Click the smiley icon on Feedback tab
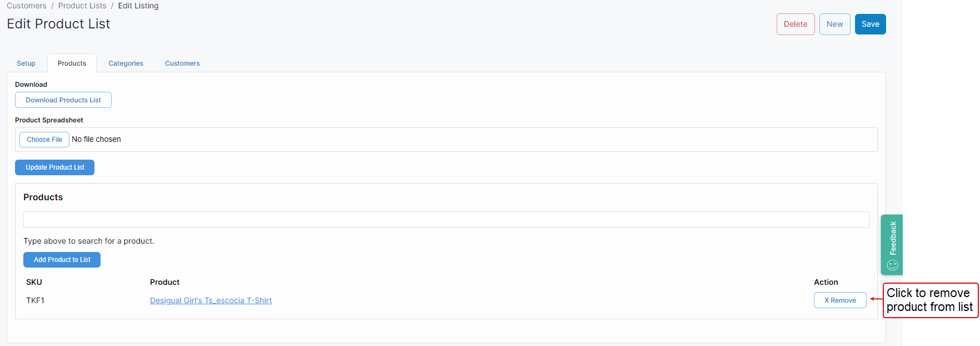The height and width of the screenshot is (346, 980). point(891,265)
